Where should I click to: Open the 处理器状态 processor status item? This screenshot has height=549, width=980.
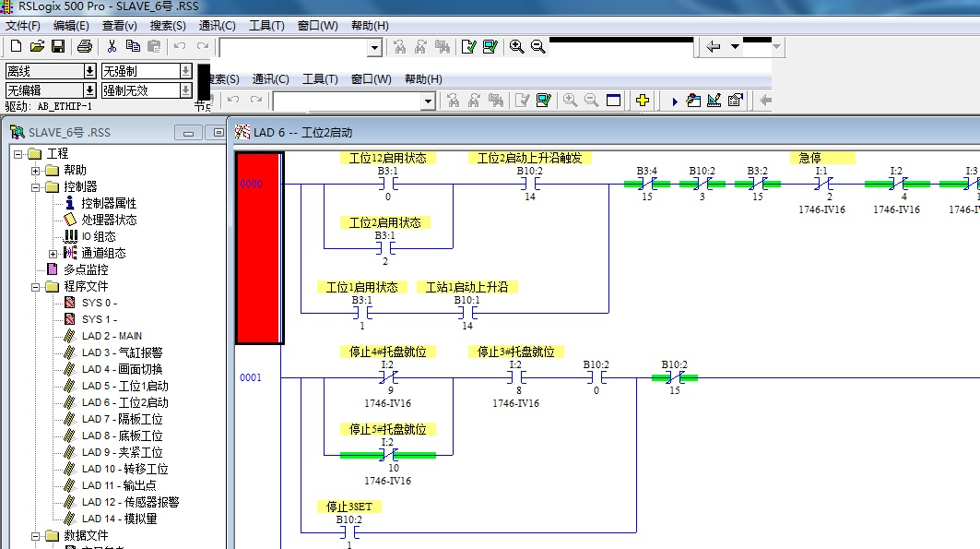(x=109, y=220)
